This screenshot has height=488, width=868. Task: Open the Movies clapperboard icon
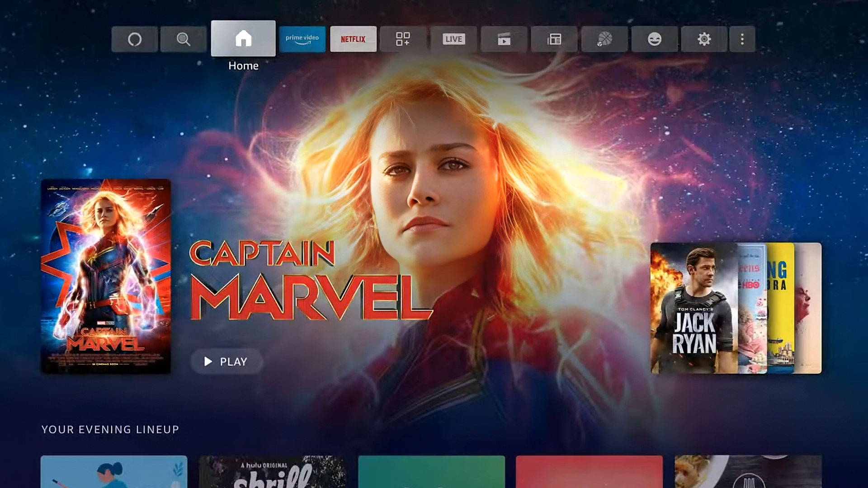click(504, 39)
